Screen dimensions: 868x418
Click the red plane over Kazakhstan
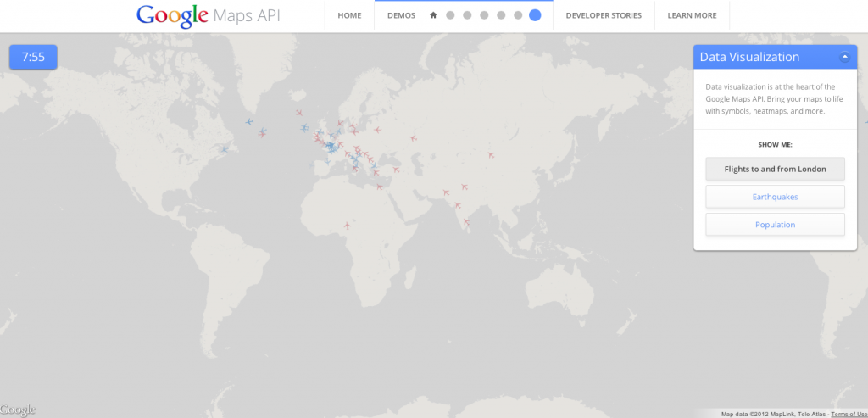[413, 138]
